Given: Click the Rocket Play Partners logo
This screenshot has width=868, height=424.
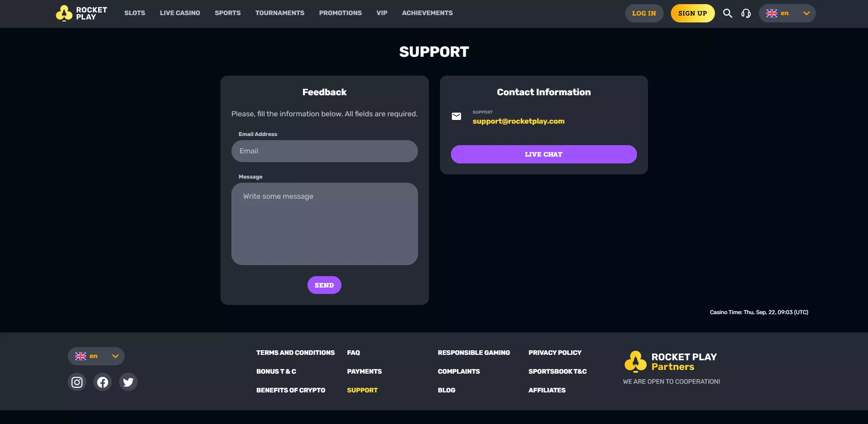Looking at the screenshot, I should click(x=670, y=361).
